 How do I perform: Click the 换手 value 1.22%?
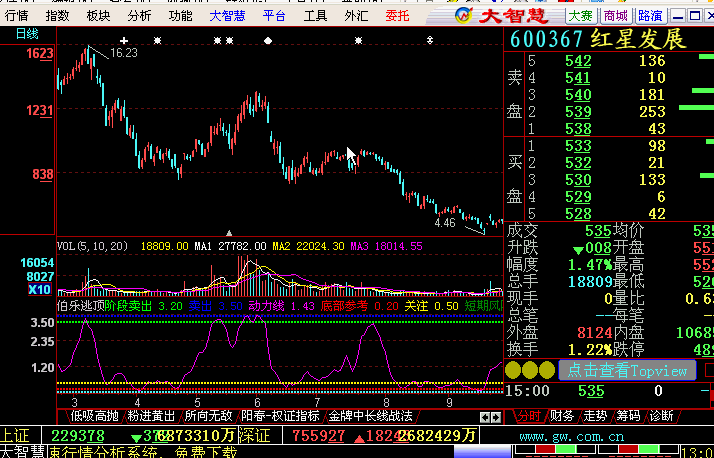(x=590, y=350)
